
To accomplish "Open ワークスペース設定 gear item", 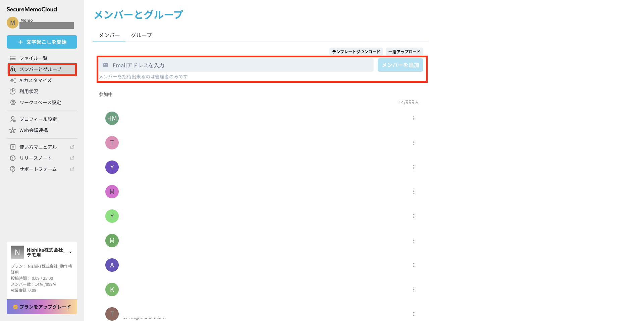I will click(x=40, y=103).
